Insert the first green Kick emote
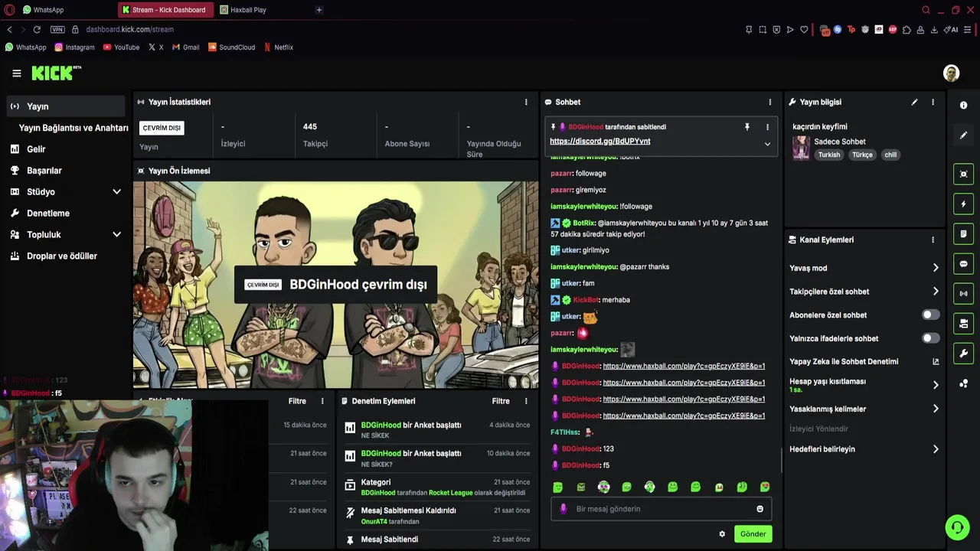Image resolution: width=980 pixels, height=551 pixels. (557, 487)
